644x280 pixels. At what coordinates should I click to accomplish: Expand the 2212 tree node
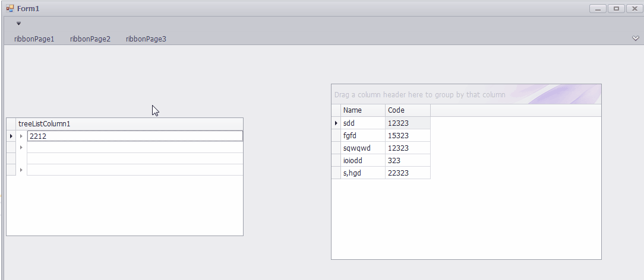pyautogui.click(x=21, y=136)
